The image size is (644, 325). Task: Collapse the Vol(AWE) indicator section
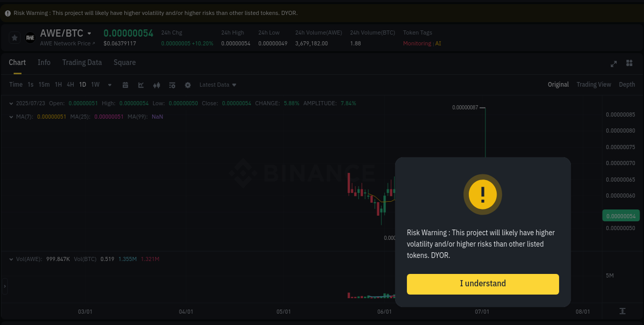[12, 259]
